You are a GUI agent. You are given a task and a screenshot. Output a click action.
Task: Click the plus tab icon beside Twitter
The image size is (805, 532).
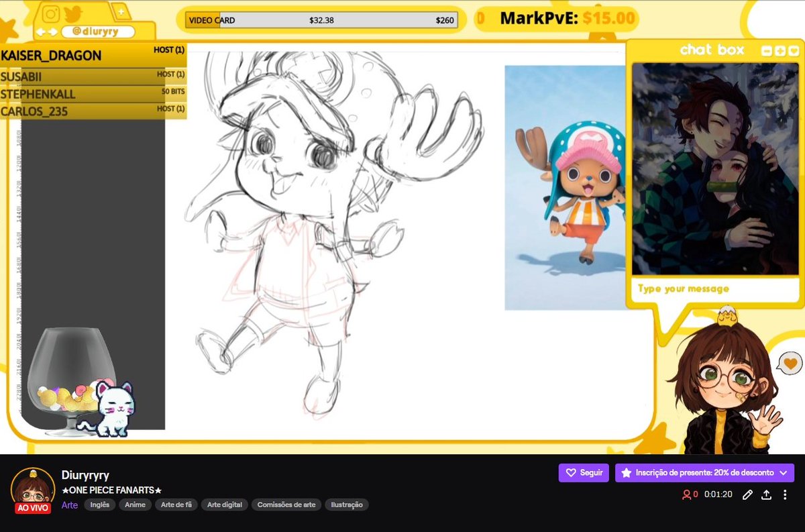120,12
